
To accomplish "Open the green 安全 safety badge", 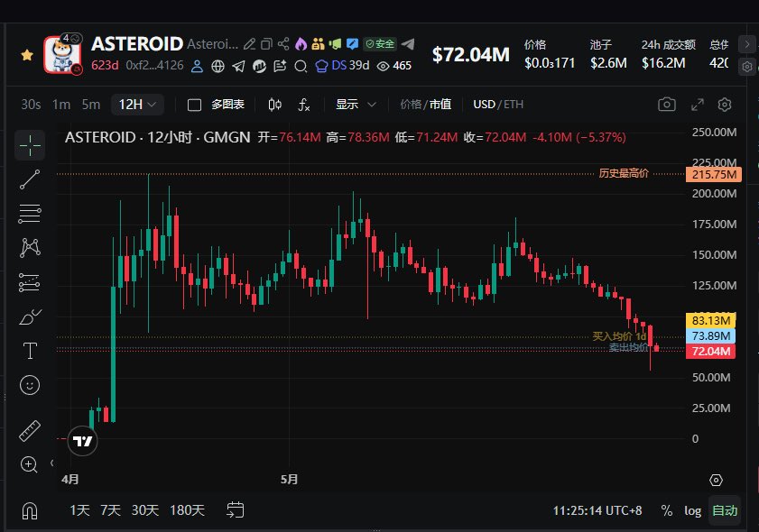I will (380, 44).
